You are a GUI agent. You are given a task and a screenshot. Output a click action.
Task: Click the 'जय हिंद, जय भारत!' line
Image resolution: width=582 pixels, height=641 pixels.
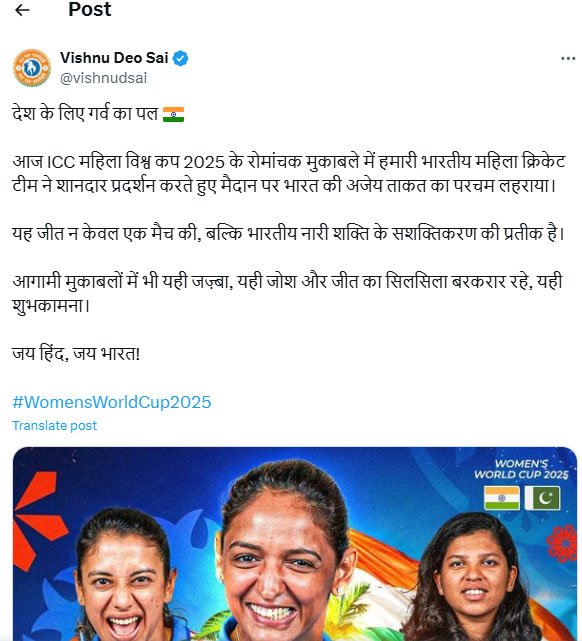pos(76,354)
